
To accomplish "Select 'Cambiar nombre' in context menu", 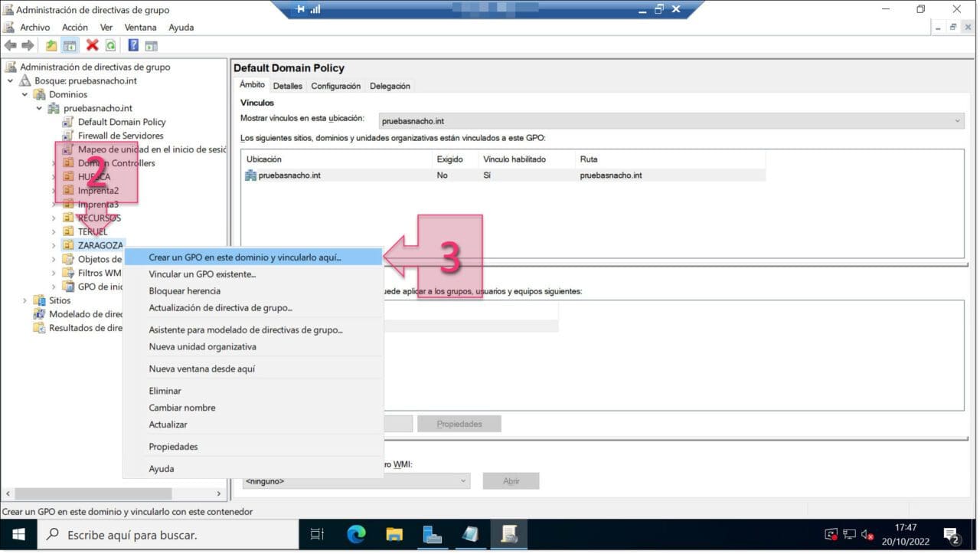I will click(253, 408).
